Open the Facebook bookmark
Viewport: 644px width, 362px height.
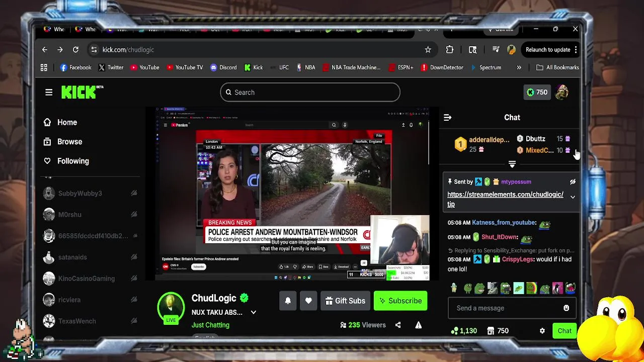(75, 67)
